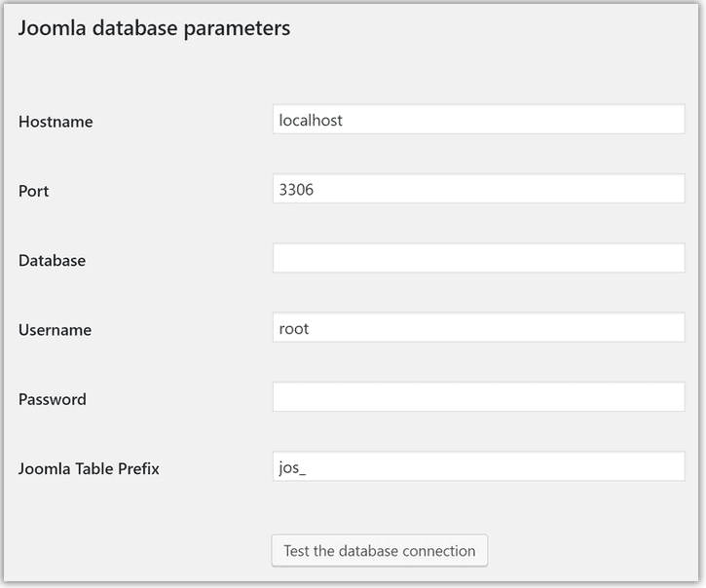Focus the Joomla Table Prefix field

pos(479,466)
